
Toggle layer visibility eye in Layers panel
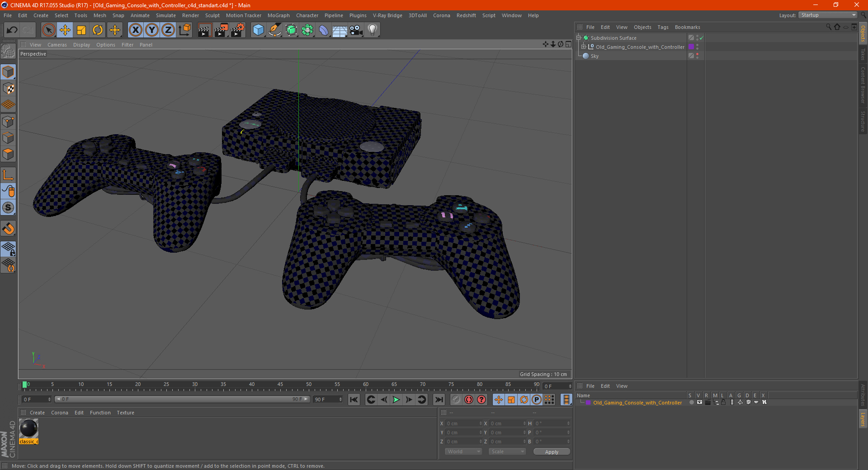pos(699,402)
